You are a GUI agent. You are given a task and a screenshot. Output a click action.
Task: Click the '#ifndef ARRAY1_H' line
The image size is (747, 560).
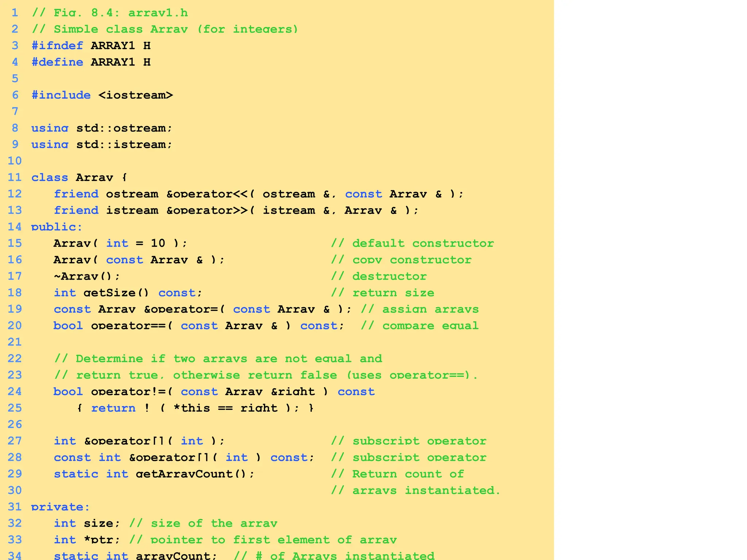click(x=91, y=46)
